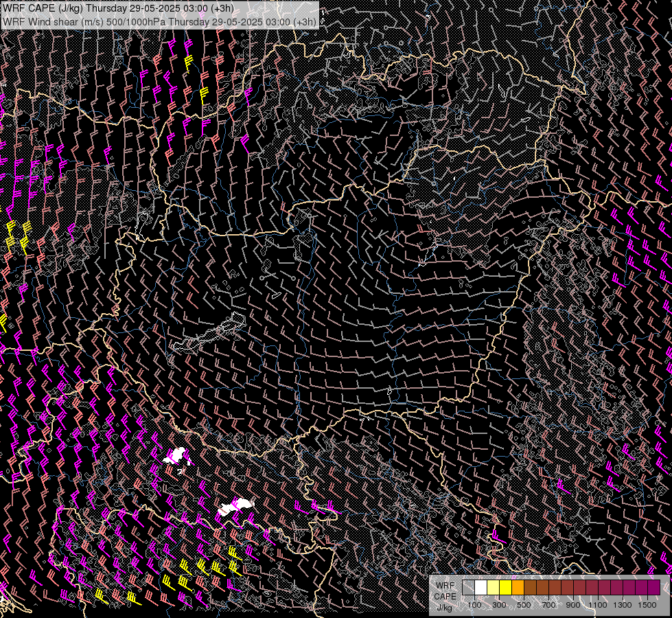
Task: Click the 900 legend value
Action: pos(573,605)
